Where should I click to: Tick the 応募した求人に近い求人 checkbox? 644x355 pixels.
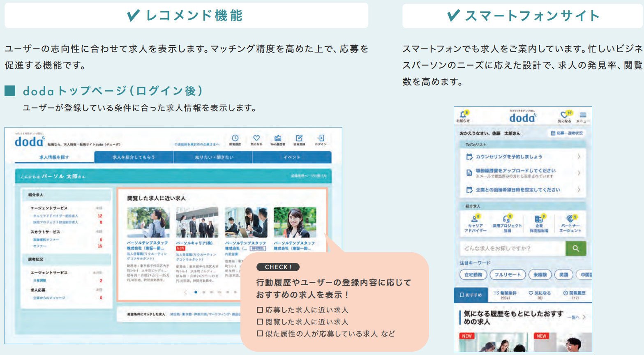pyautogui.click(x=260, y=310)
